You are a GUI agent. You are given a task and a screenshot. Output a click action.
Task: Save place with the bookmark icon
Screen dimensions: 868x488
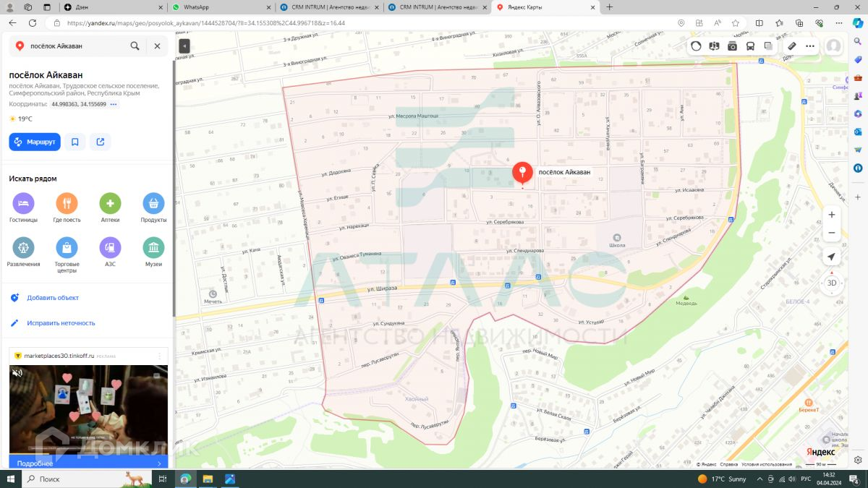click(75, 142)
